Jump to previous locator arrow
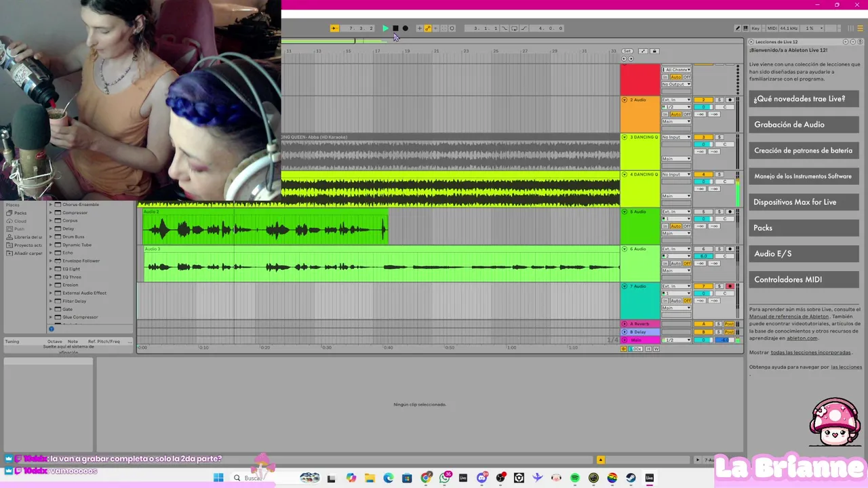The width and height of the screenshot is (868, 488). click(x=624, y=58)
